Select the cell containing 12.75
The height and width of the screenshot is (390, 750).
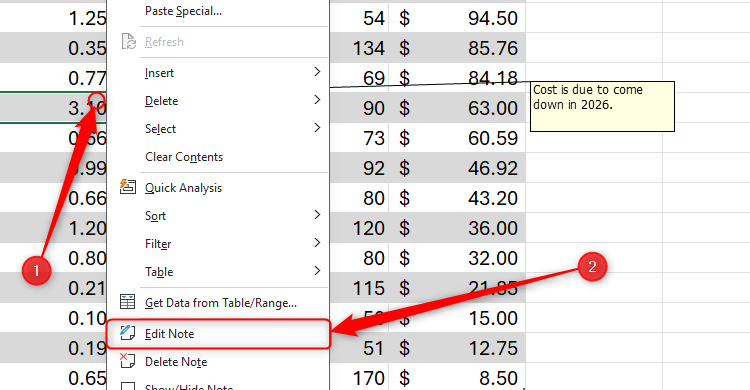[x=457, y=348]
